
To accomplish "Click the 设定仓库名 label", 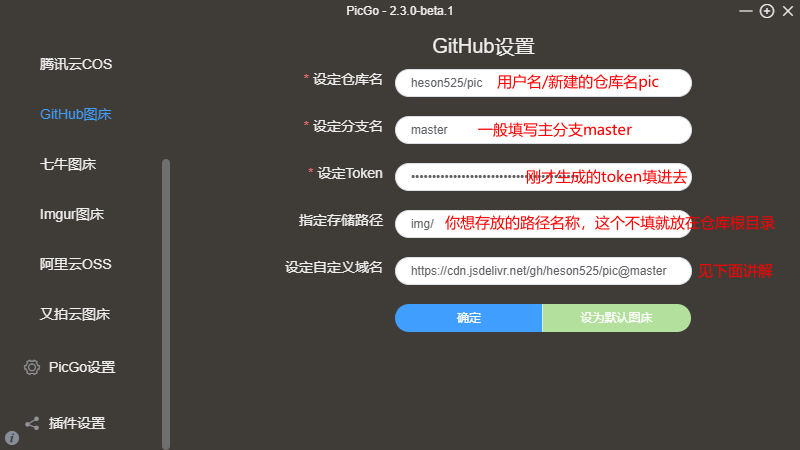I will (347, 80).
